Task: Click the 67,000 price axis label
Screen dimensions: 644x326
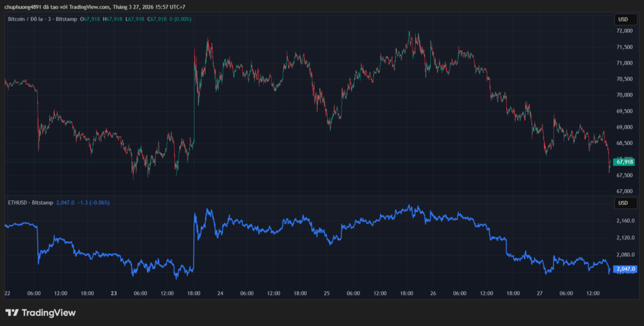Action: pos(624,191)
